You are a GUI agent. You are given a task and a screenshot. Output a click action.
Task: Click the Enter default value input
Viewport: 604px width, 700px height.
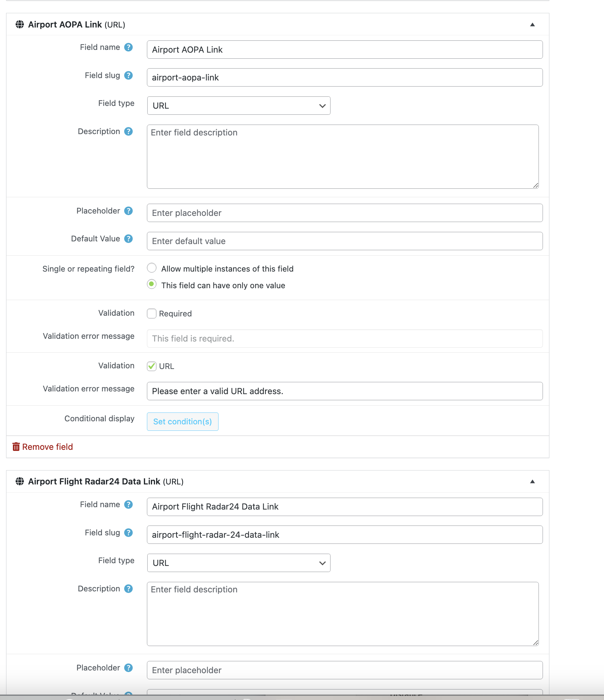(345, 241)
